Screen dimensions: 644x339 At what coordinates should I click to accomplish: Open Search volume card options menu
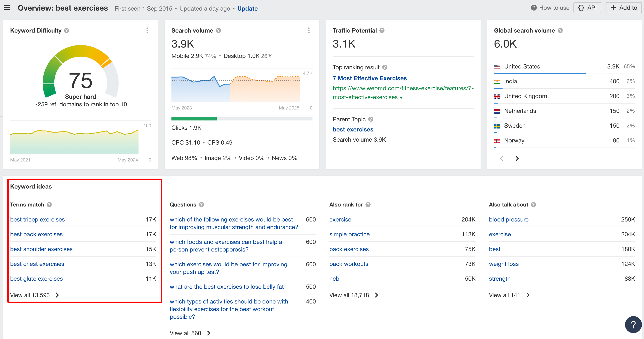pyautogui.click(x=308, y=30)
